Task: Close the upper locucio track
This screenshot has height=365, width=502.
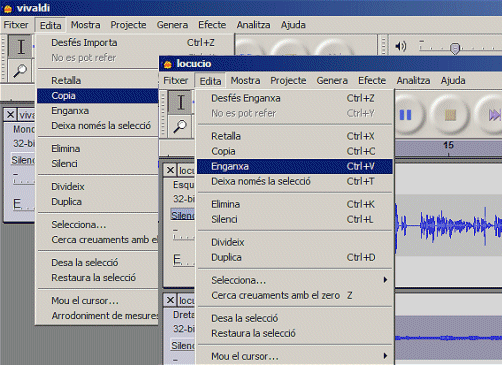Action: coord(170,170)
